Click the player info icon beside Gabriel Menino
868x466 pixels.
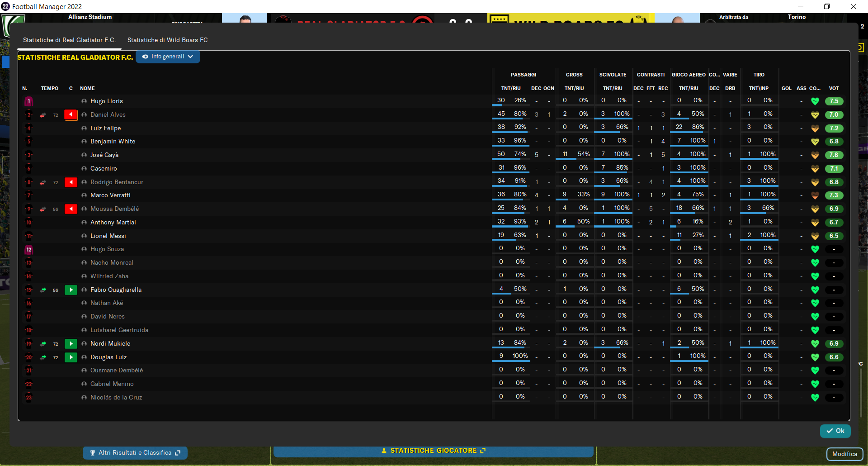click(x=84, y=384)
